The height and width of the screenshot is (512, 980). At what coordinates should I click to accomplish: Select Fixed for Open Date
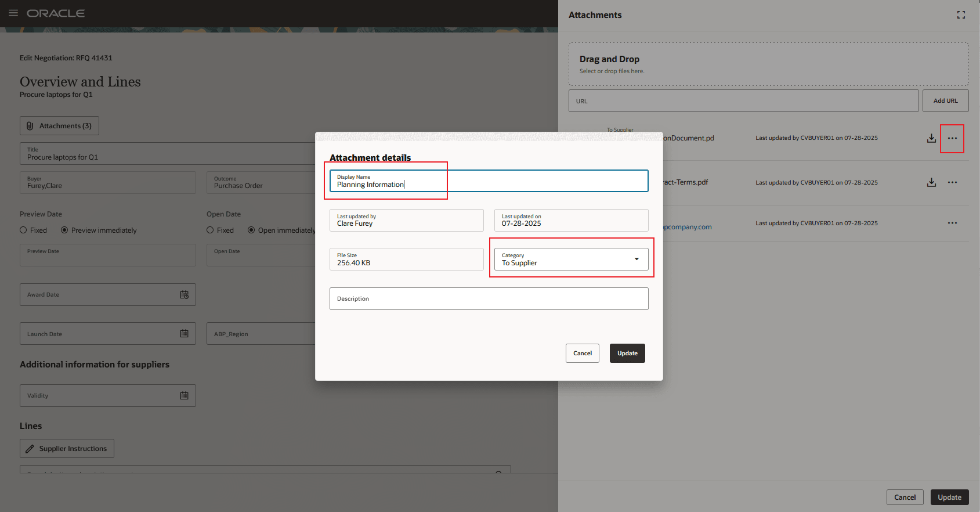(x=210, y=230)
